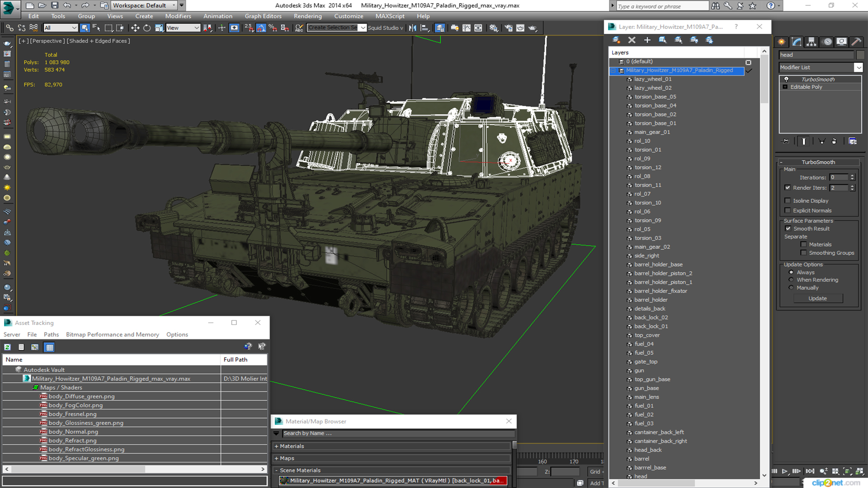
Task: Click the Render Production teapot icon
Action: (533, 28)
